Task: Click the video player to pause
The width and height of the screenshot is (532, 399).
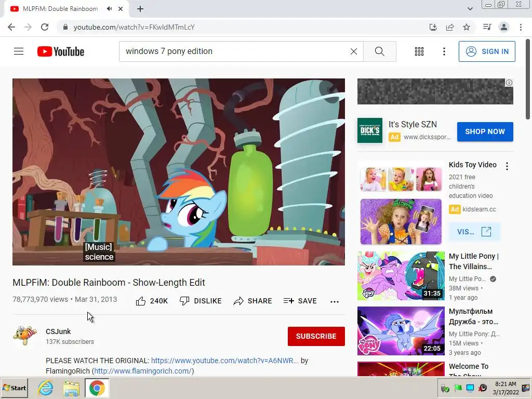Action: coord(179,172)
